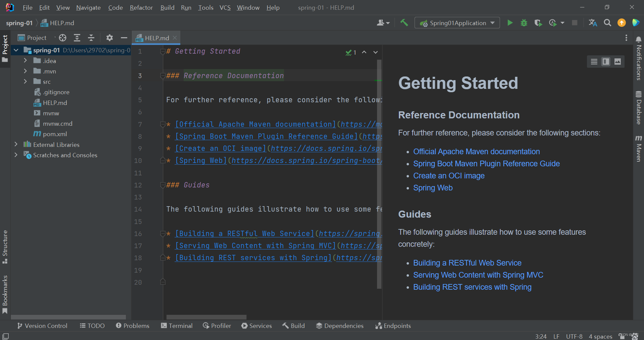644x340 pixels.
Task: Expand the src folder
Action: (x=25, y=81)
